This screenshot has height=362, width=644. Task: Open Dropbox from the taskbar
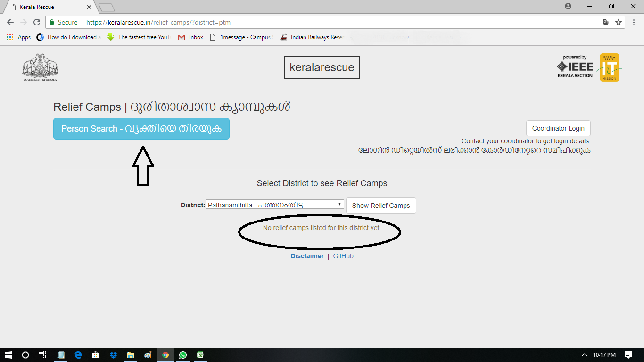pos(113,355)
